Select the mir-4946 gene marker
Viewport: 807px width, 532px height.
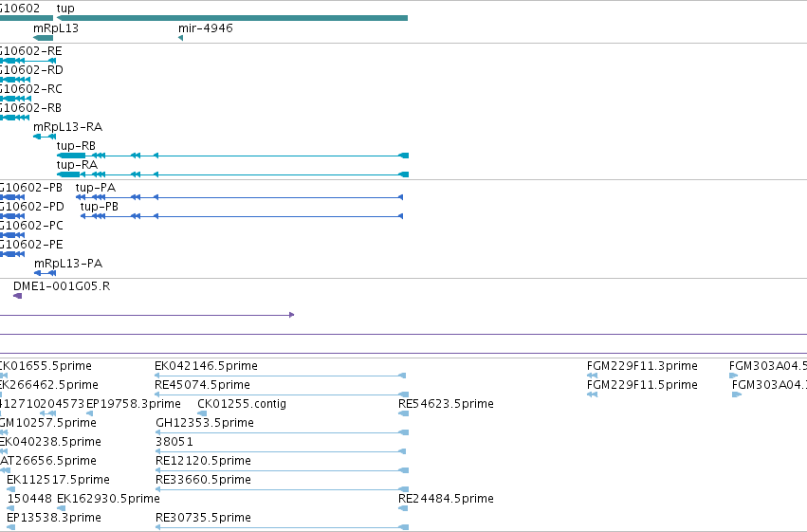click(x=180, y=38)
